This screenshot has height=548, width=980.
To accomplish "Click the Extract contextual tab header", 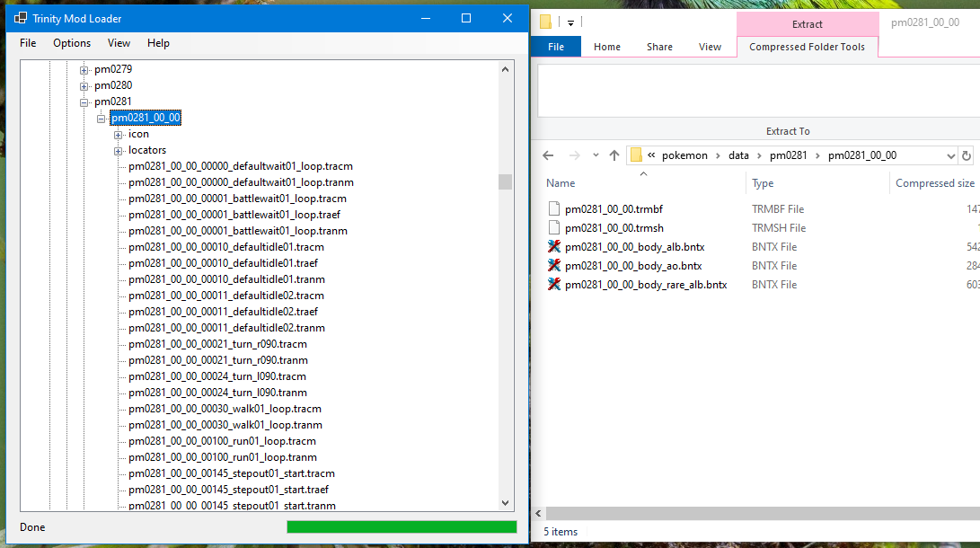I will click(807, 24).
